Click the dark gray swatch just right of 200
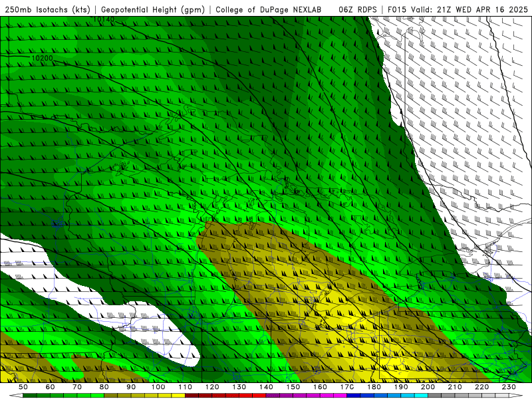532x399 pixels. tap(435, 396)
